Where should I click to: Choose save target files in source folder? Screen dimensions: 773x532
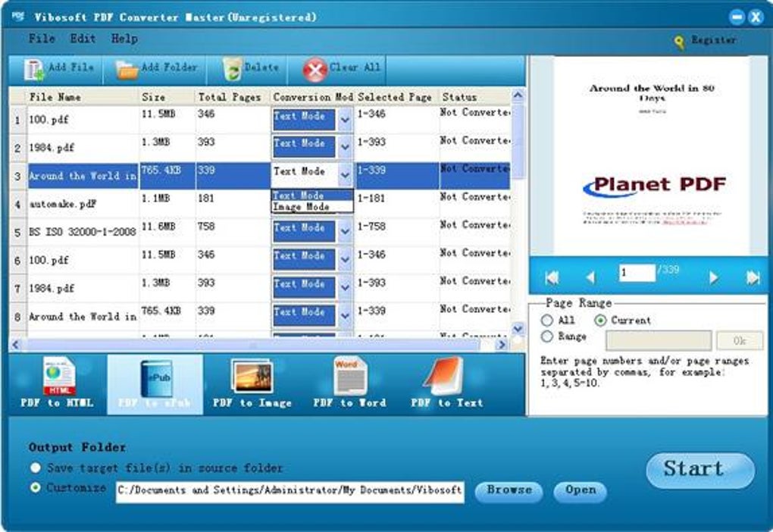click(x=36, y=468)
